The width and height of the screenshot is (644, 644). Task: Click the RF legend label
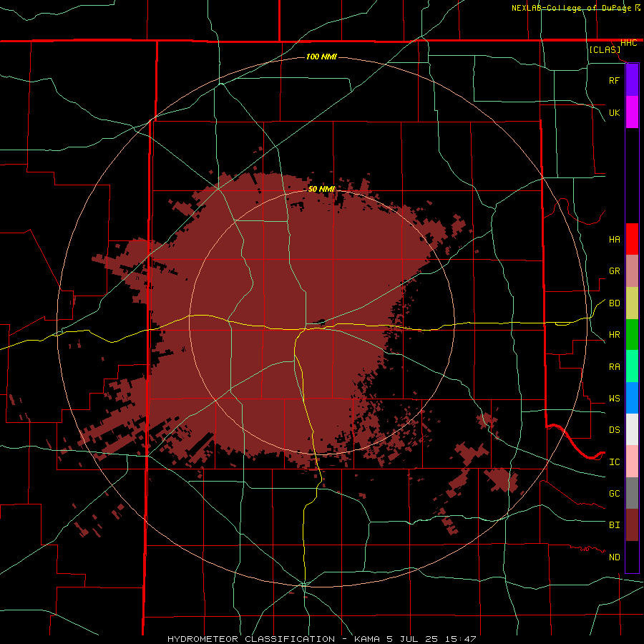[x=614, y=80]
